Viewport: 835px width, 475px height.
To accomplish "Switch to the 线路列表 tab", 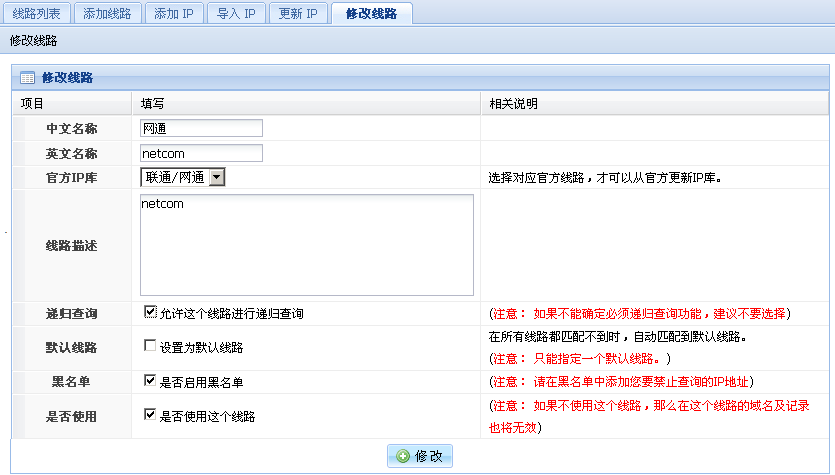I will click(36, 13).
